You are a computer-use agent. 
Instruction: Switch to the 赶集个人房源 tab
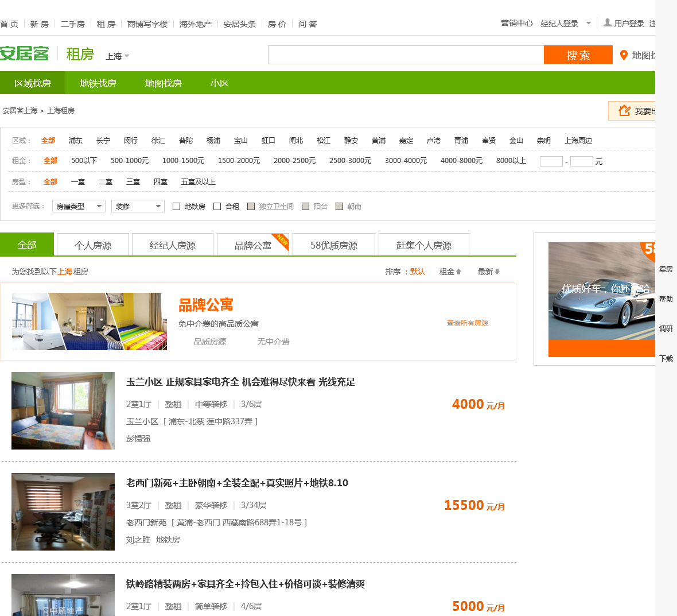tap(424, 245)
